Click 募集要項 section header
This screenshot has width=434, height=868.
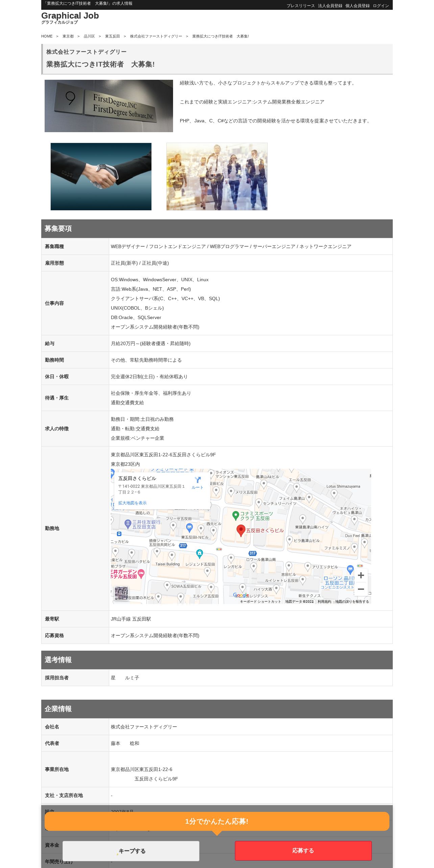[x=217, y=228]
